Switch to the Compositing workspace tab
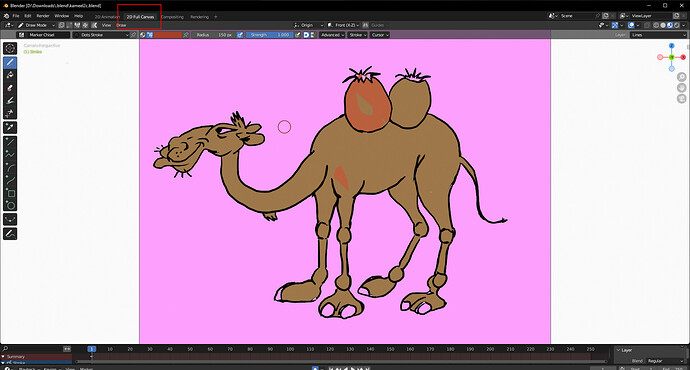The height and width of the screenshot is (370, 690). (172, 17)
